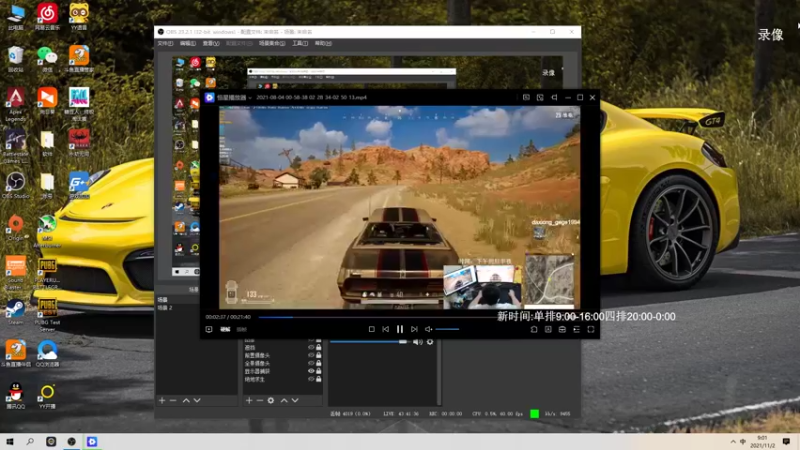The width and height of the screenshot is (800, 450).
Task: Switch to OBS via taskbar icon
Action: tap(71, 442)
